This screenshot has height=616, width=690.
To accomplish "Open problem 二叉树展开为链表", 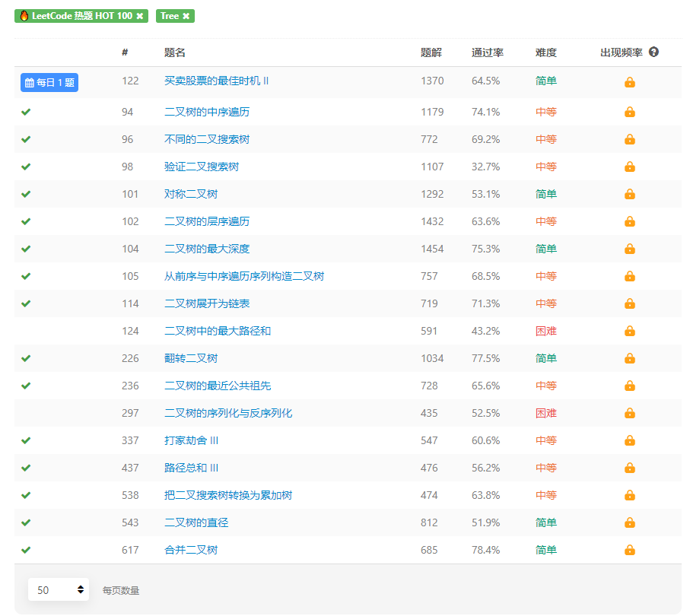I will pos(207,303).
